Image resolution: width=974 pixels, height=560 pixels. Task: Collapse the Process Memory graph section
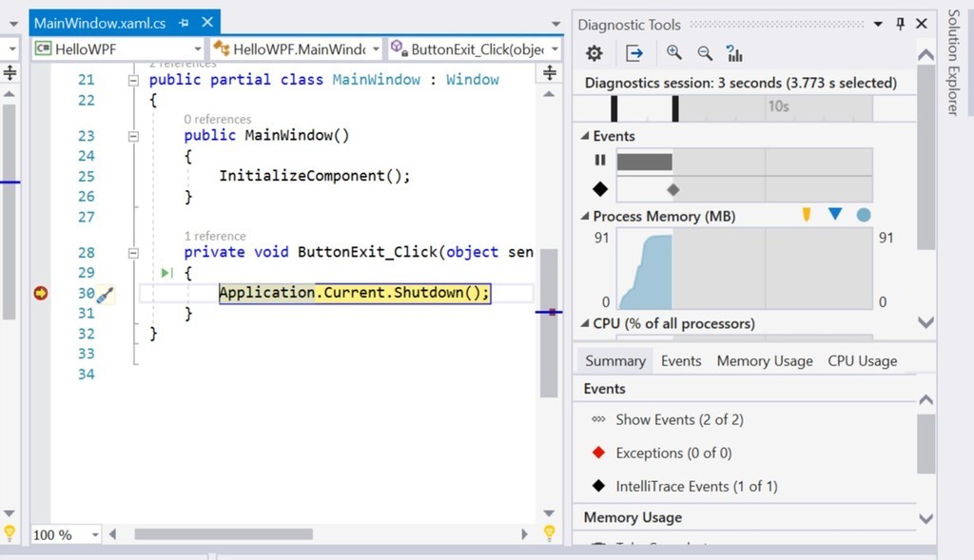[585, 216]
